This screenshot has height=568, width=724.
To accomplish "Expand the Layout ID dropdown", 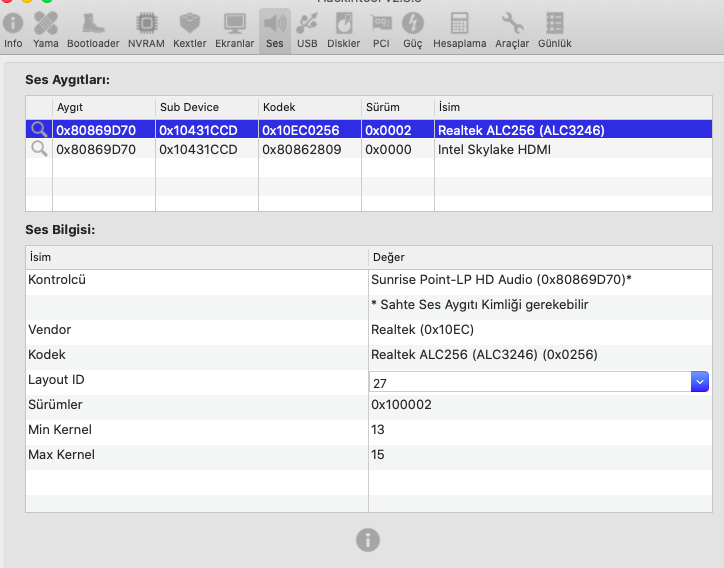I will [700, 382].
